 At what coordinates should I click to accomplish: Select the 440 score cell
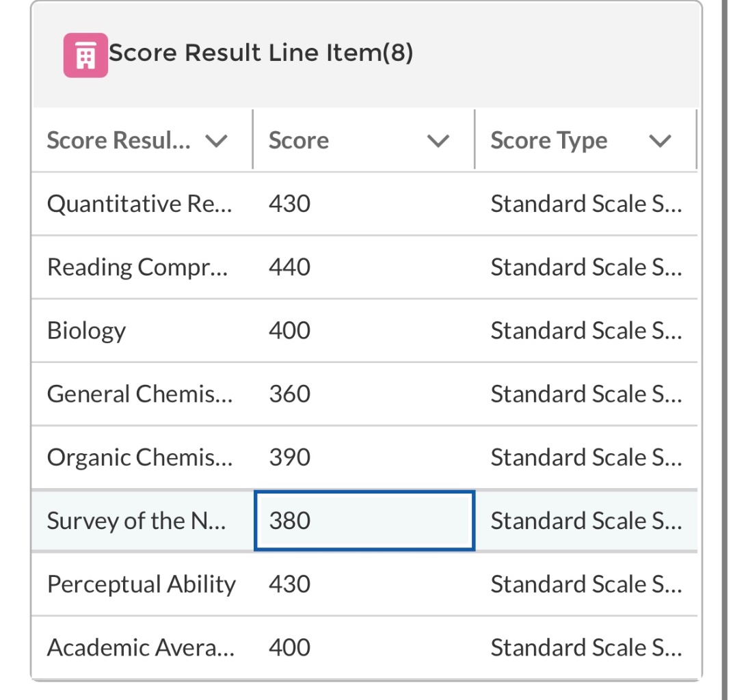364,267
